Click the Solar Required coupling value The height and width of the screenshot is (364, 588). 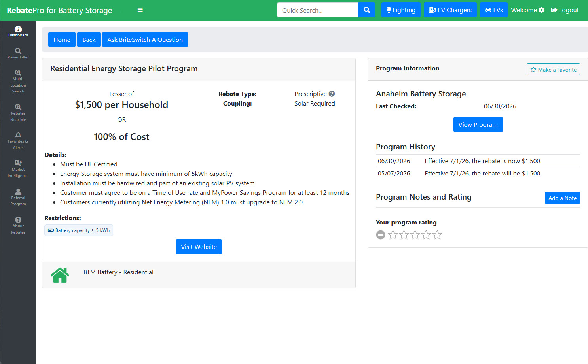[x=315, y=103]
